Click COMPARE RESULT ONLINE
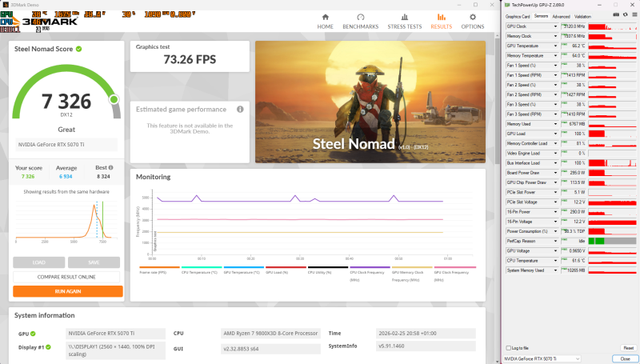640x364 pixels. (66, 277)
